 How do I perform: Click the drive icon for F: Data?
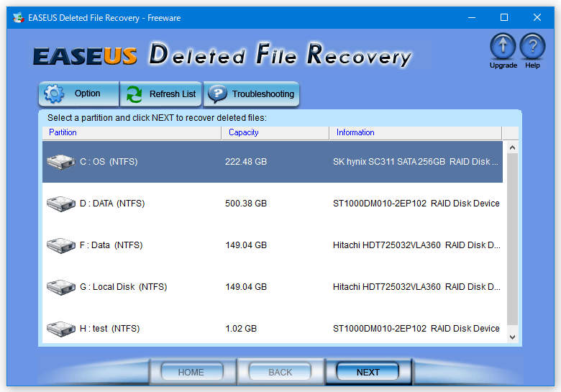61,245
